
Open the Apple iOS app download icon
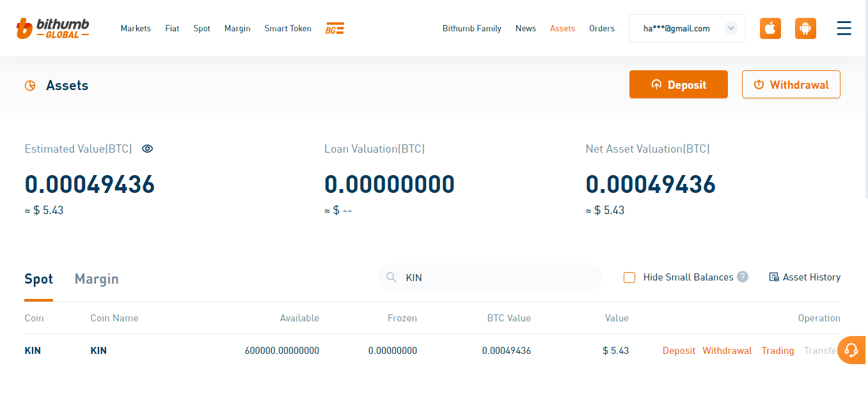pos(770,29)
